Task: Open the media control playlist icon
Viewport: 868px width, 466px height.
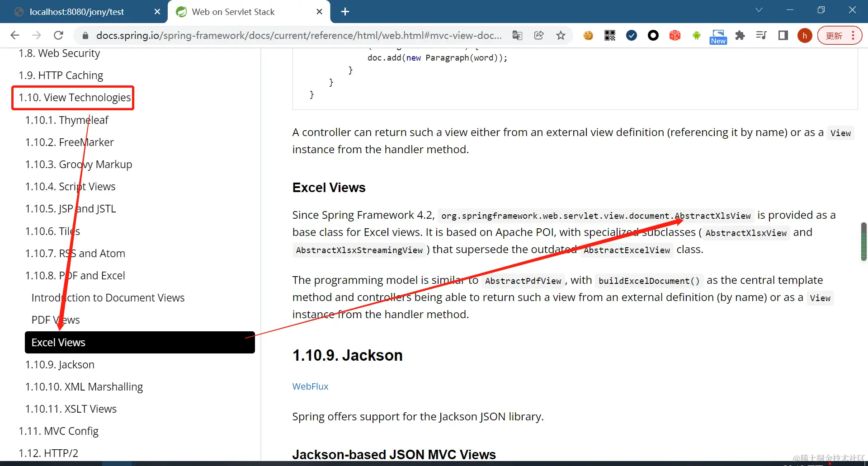Action: [761, 35]
